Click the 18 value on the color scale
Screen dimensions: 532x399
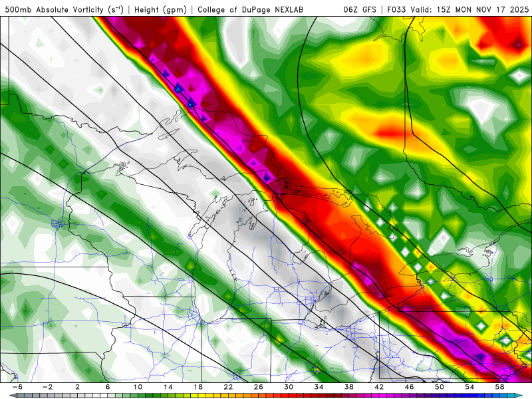(198, 387)
